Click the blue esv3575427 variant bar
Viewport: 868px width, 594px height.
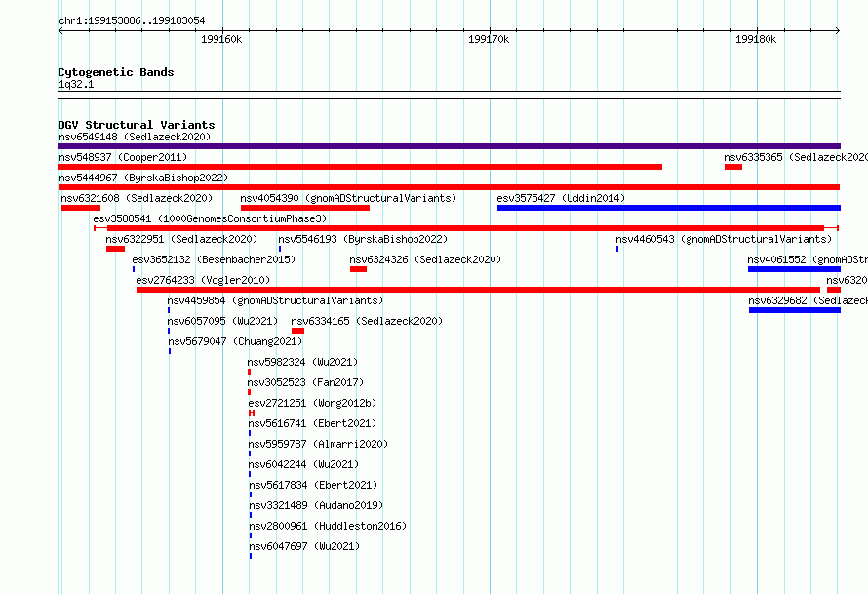pyautogui.click(x=669, y=208)
